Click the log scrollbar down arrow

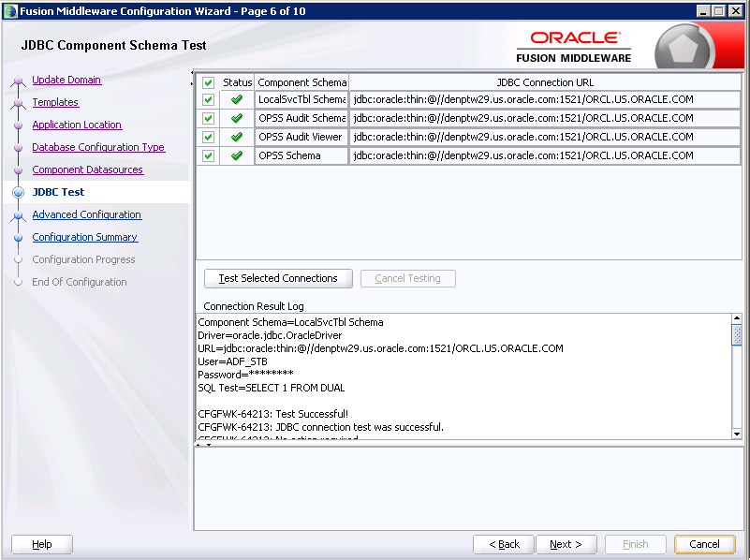[x=737, y=435]
